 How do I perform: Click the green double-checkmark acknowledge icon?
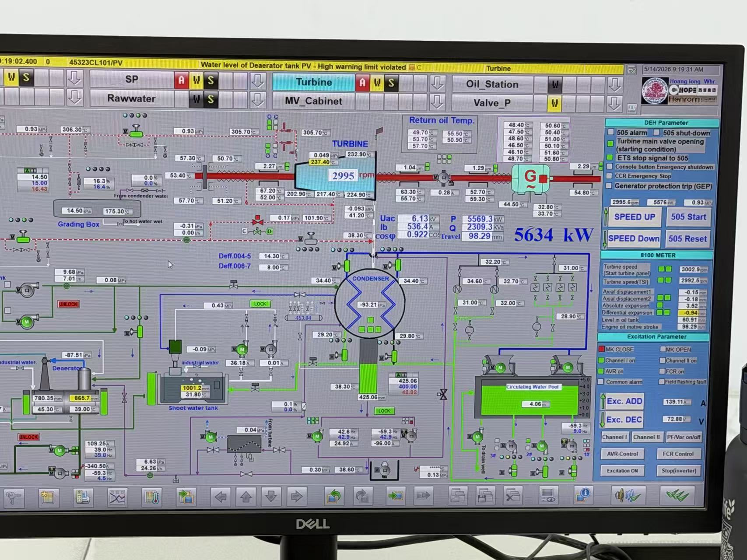(677, 495)
